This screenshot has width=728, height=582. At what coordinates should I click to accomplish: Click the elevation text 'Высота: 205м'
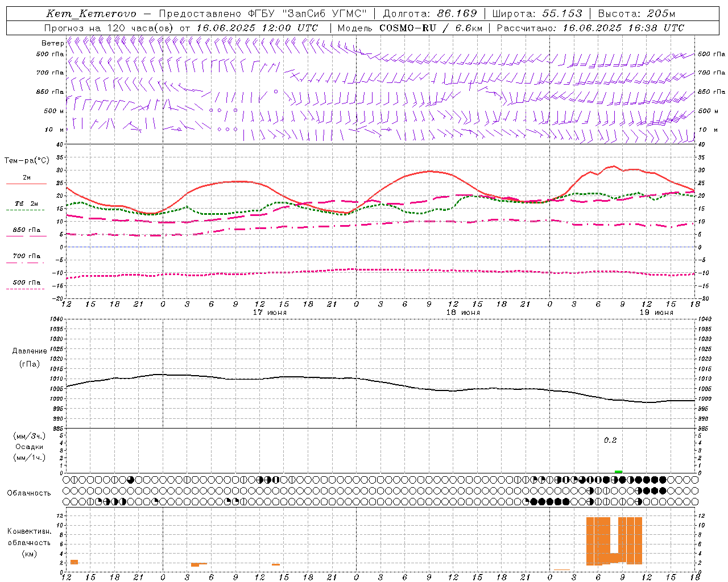pos(637,14)
